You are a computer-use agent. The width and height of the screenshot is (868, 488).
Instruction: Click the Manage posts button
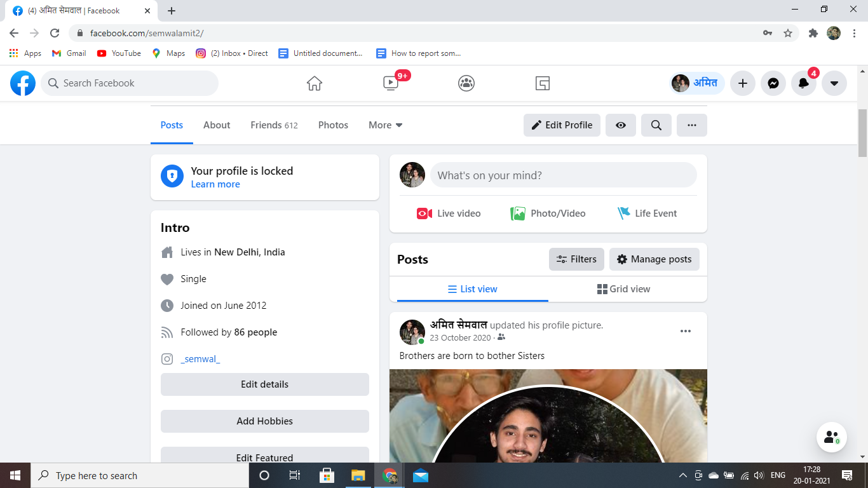click(654, 259)
